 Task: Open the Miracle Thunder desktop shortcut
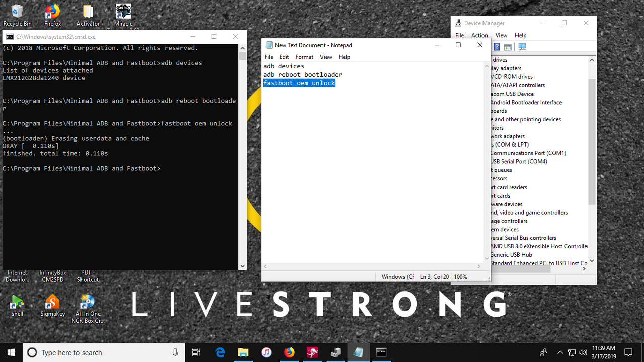click(123, 11)
